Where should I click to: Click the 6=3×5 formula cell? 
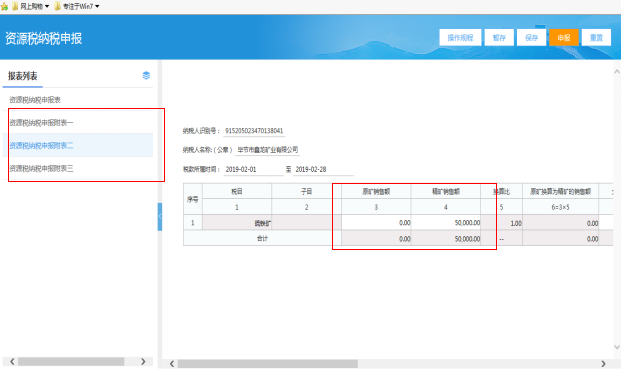point(560,207)
